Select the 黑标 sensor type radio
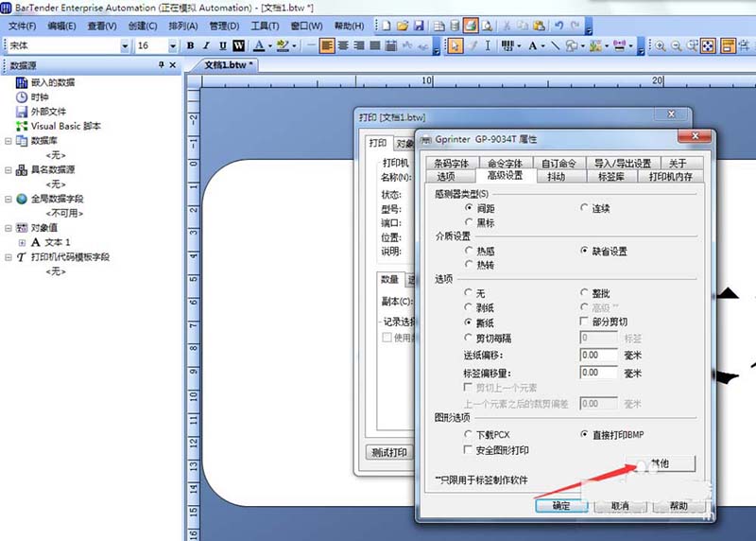The height and width of the screenshot is (541, 756). (x=468, y=222)
